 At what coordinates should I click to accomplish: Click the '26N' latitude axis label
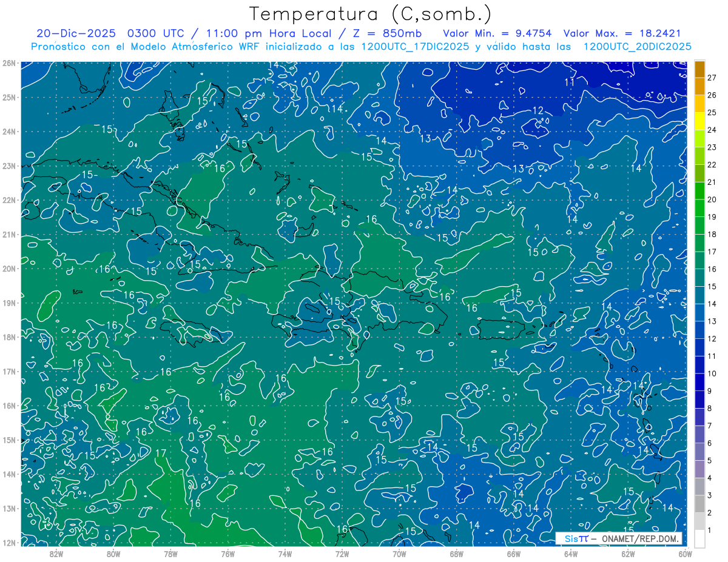9,63
